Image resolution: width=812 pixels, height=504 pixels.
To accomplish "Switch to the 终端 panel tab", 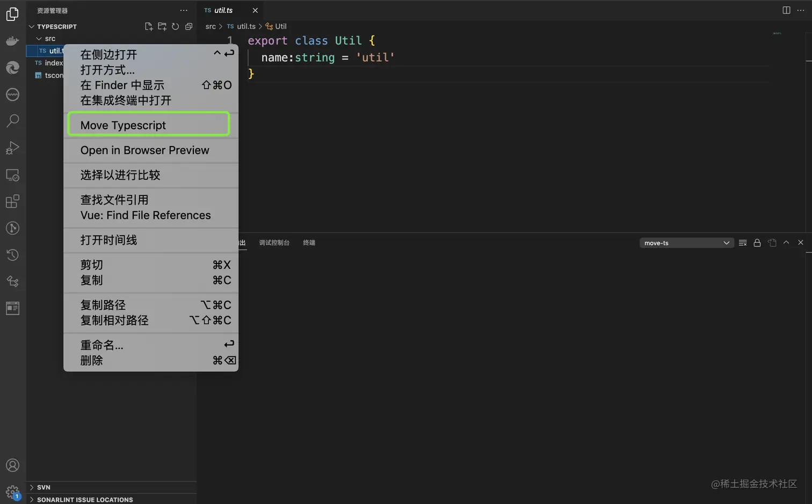I will click(309, 243).
